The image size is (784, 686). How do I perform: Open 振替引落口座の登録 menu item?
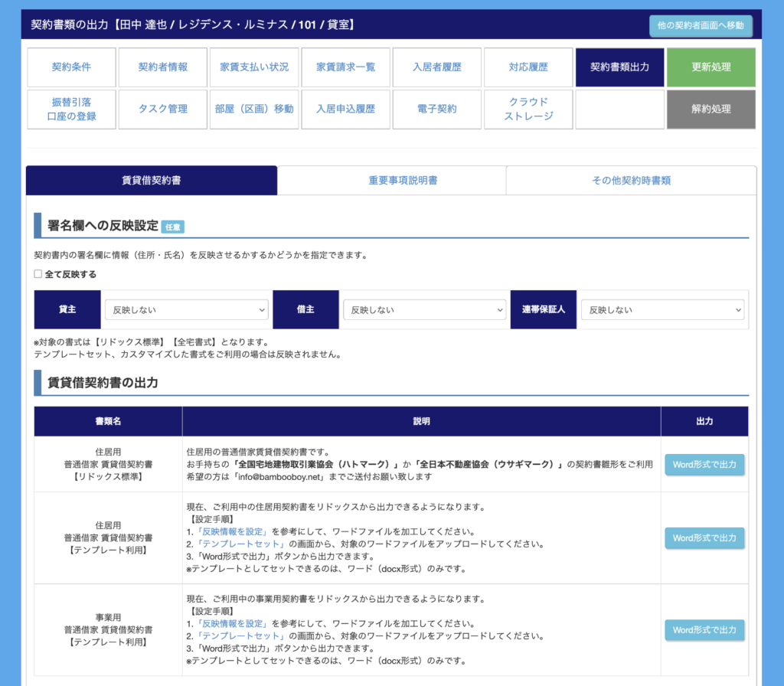coord(71,109)
